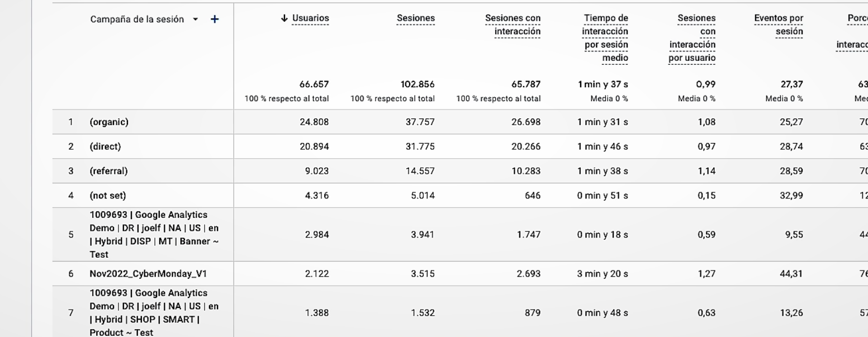
Task: Click the partially visible Porcentaje de interacciones header
Action: (x=852, y=31)
